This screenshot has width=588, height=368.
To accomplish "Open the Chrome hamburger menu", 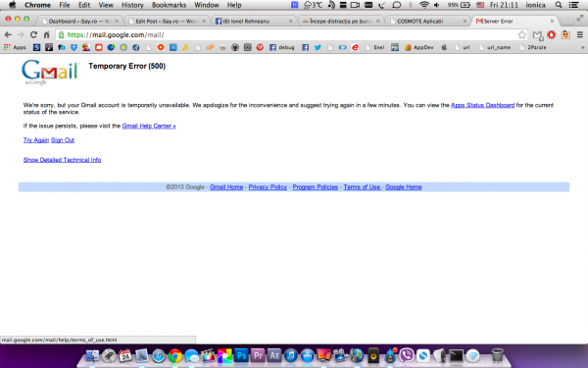I will tap(580, 35).
